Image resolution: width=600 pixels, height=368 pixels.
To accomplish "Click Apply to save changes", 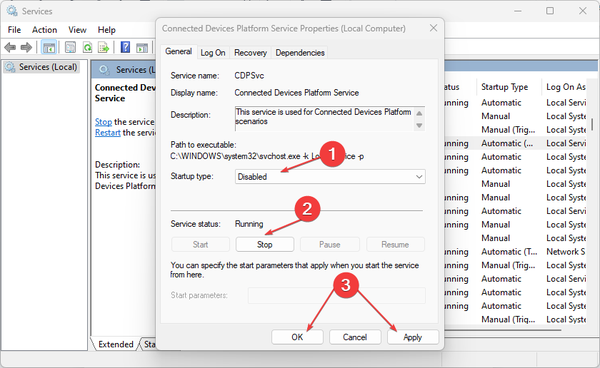I will tap(412, 337).
